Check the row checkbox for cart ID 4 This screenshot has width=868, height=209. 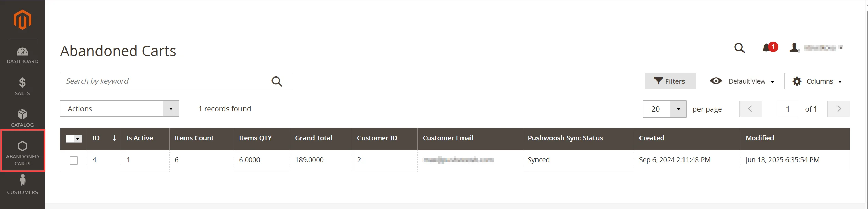click(x=74, y=160)
